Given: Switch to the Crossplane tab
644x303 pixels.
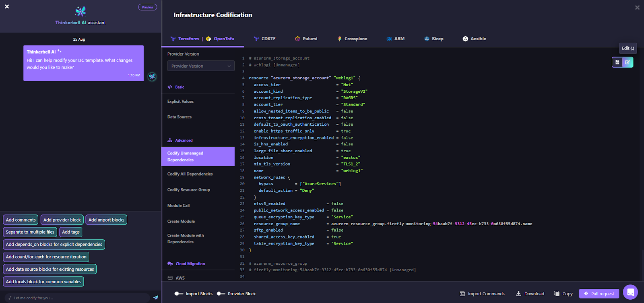Looking at the screenshot, I should tap(352, 39).
